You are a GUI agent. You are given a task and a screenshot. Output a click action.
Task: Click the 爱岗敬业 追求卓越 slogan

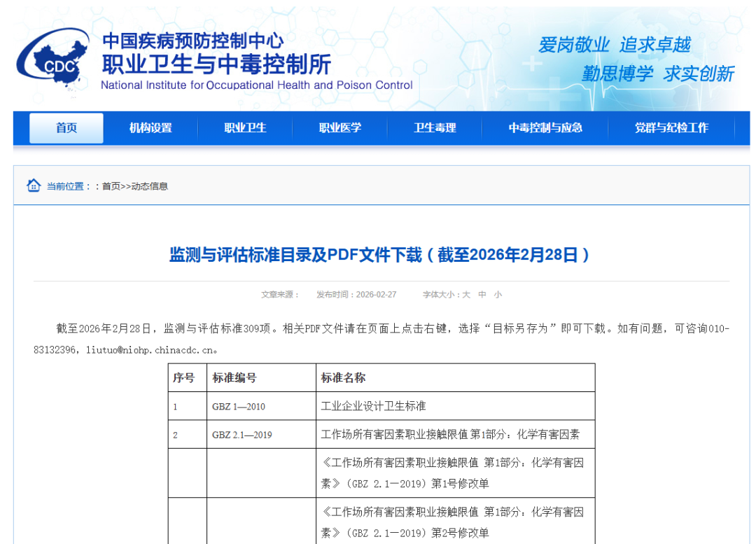615,45
